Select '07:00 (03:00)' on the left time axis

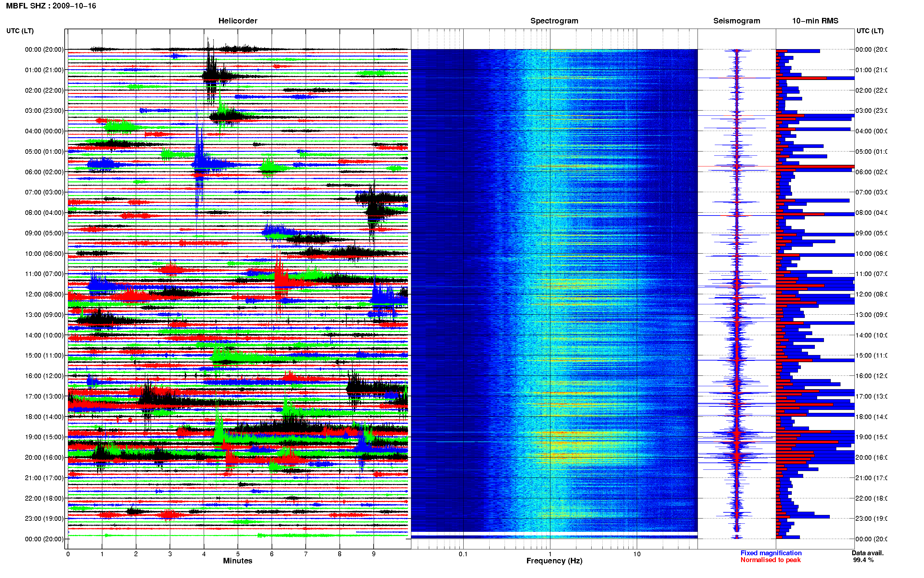(x=44, y=192)
